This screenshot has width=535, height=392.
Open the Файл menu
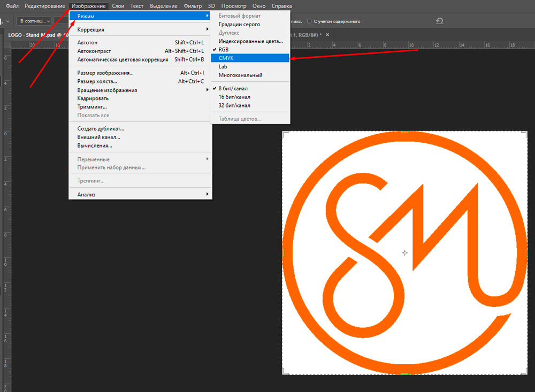coord(12,6)
